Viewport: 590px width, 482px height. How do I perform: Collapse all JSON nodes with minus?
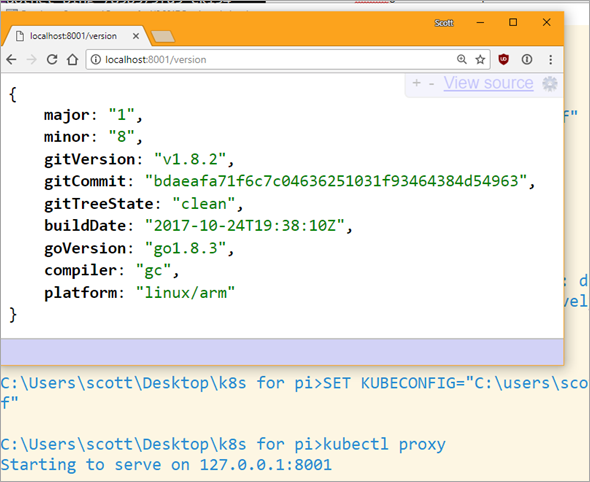(x=432, y=84)
